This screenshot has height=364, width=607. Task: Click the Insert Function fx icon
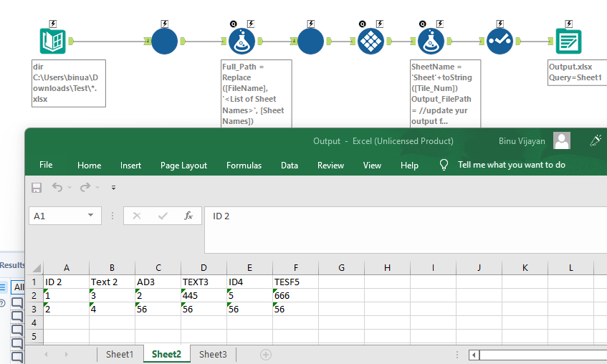point(188,216)
